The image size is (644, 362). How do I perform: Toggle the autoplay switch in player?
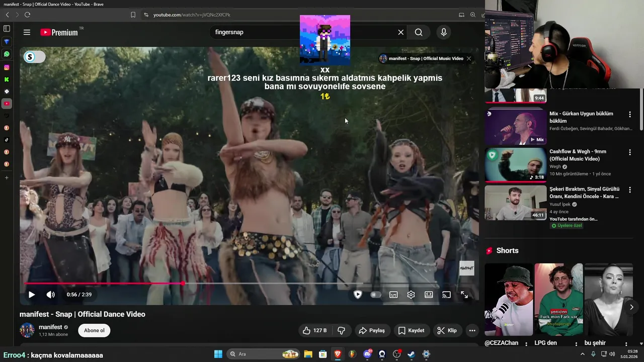pos(376,295)
